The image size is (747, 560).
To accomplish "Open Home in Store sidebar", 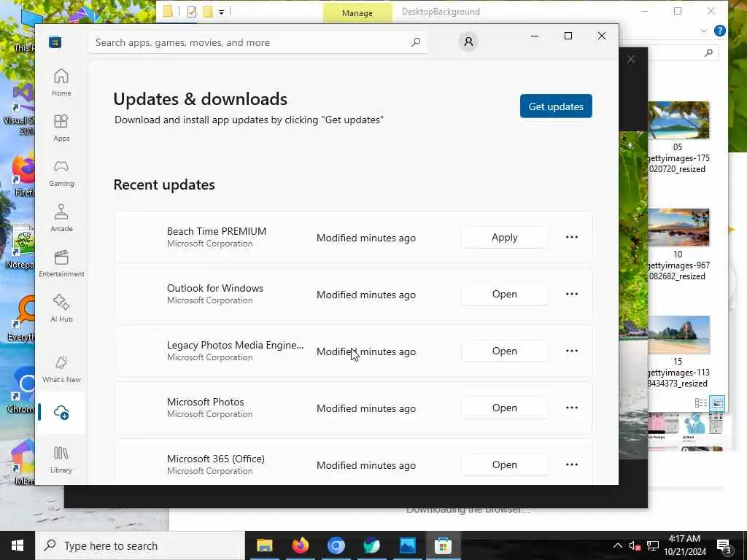I will pyautogui.click(x=61, y=82).
